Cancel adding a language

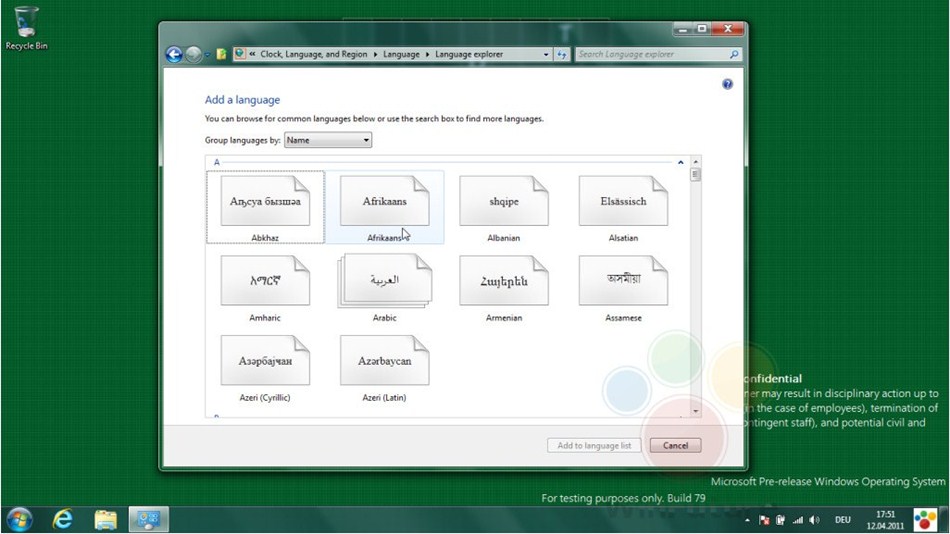click(x=675, y=446)
